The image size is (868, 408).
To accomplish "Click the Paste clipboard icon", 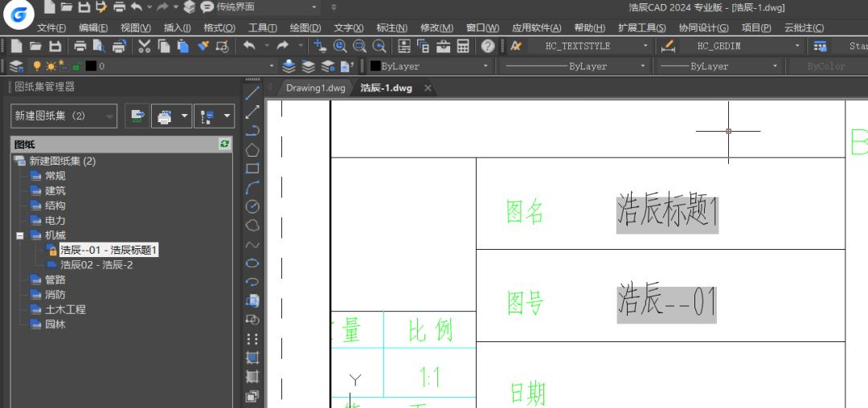I will tap(183, 46).
